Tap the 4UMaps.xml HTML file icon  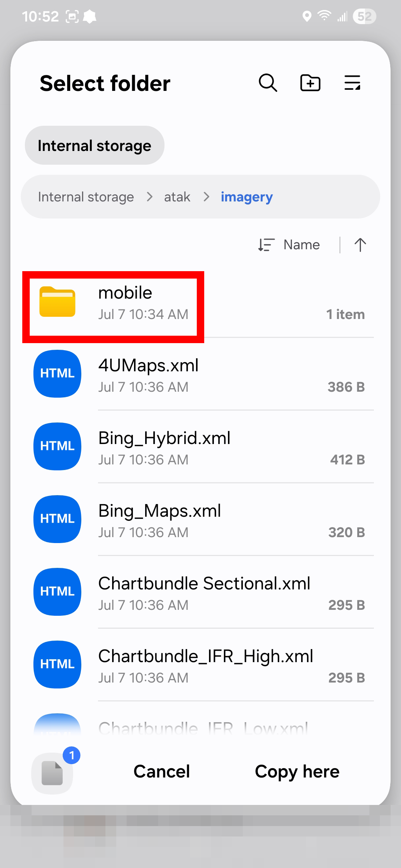coord(58,374)
